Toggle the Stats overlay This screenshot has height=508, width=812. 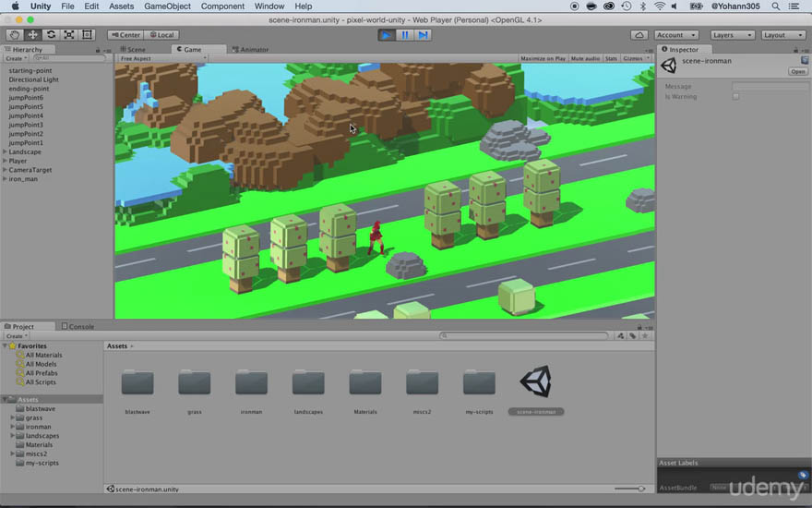611,58
